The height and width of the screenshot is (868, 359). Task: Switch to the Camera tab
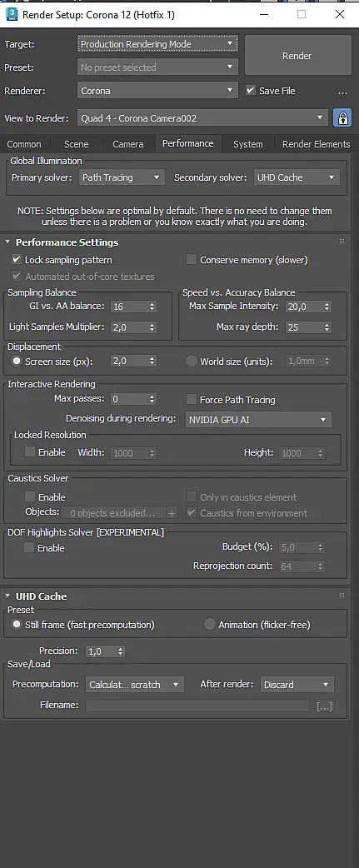(127, 144)
